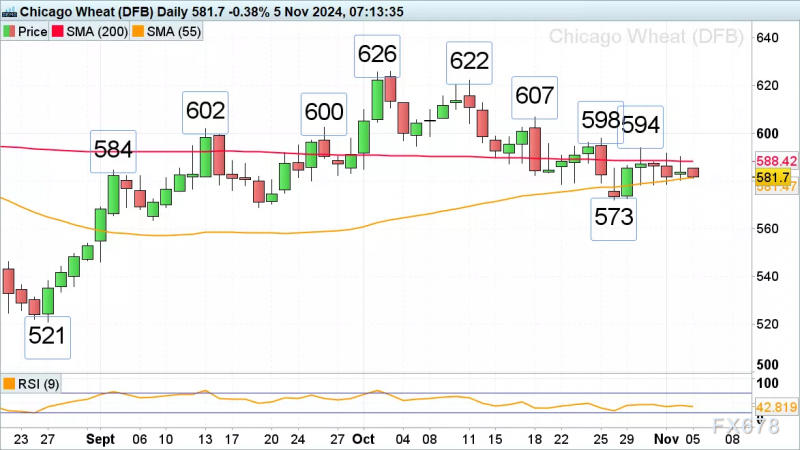Click the green-red Price legend swatch

click(x=9, y=32)
